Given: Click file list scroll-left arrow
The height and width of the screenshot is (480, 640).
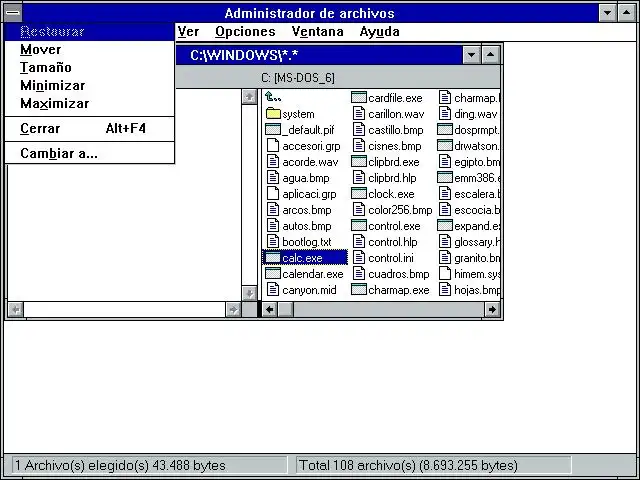Looking at the screenshot, I should pos(269,309).
